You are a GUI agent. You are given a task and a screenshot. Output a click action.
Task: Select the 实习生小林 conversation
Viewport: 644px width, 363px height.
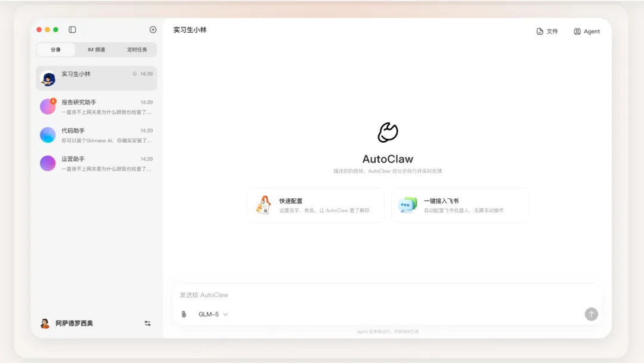(x=97, y=78)
